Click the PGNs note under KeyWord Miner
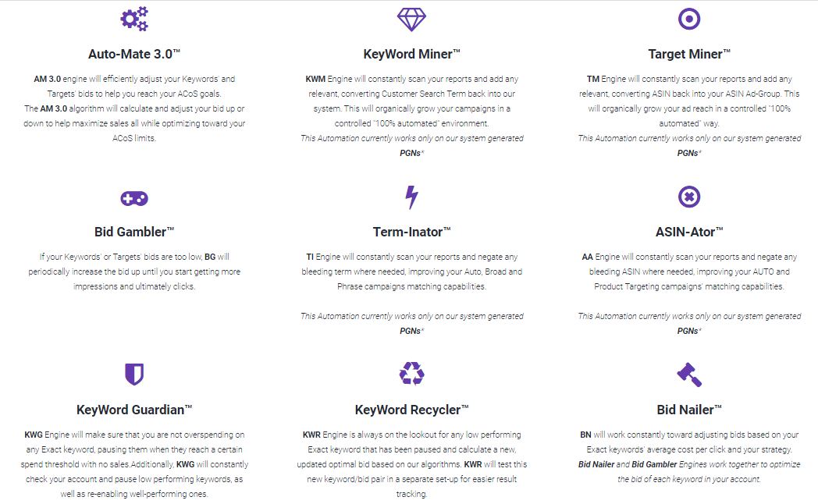Screen dimensions: 818x504 click(411, 153)
